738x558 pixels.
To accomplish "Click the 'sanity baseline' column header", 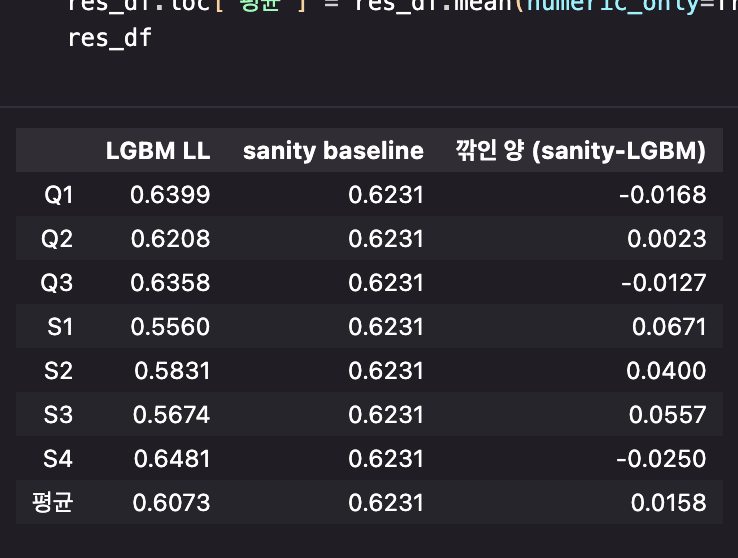I will (333, 151).
